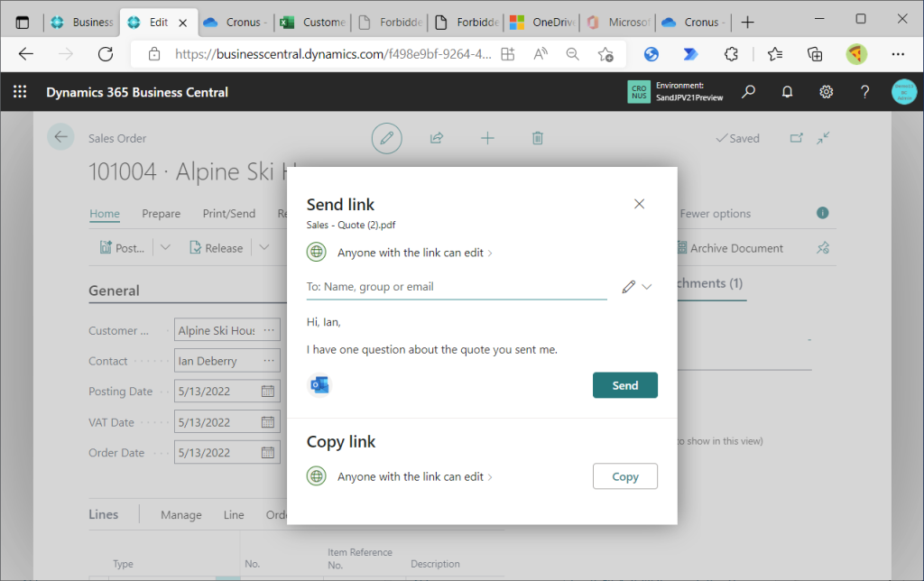Open the browser Collections icon

pyautogui.click(x=815, y=54)
